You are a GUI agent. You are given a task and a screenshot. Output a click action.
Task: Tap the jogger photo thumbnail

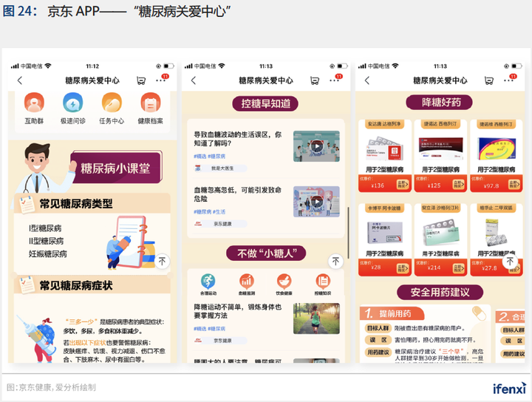316,318
